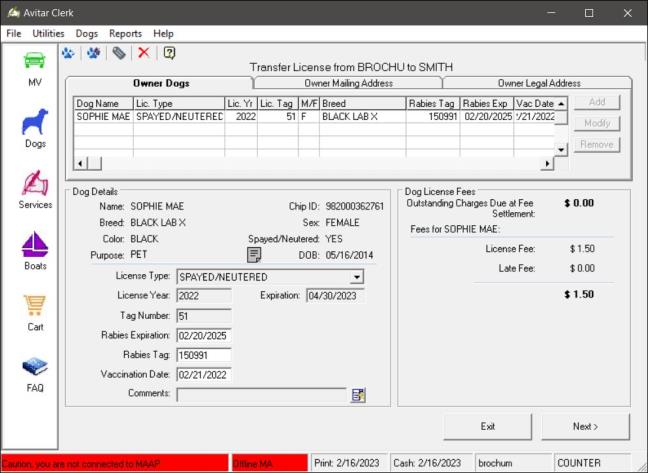648x473 pixels.
Task: Click the help question mark toolbar icon
Action: coord(169,53)
